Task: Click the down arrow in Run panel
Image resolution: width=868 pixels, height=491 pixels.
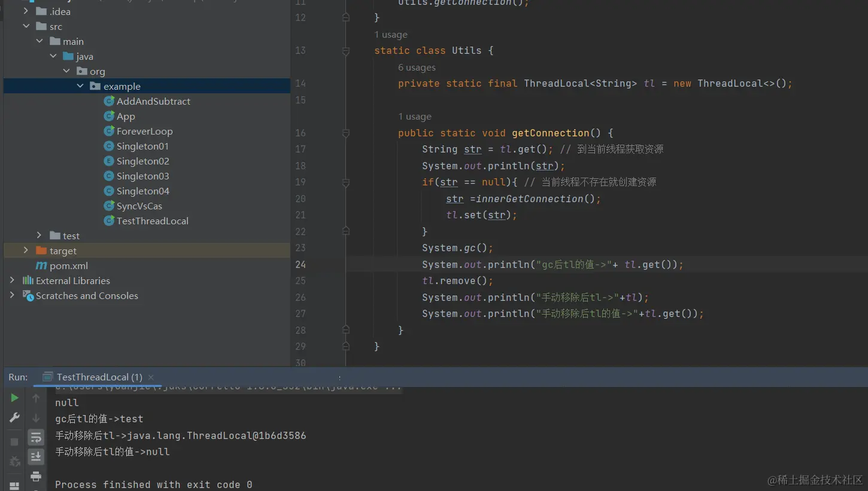Action: [36, 418]
